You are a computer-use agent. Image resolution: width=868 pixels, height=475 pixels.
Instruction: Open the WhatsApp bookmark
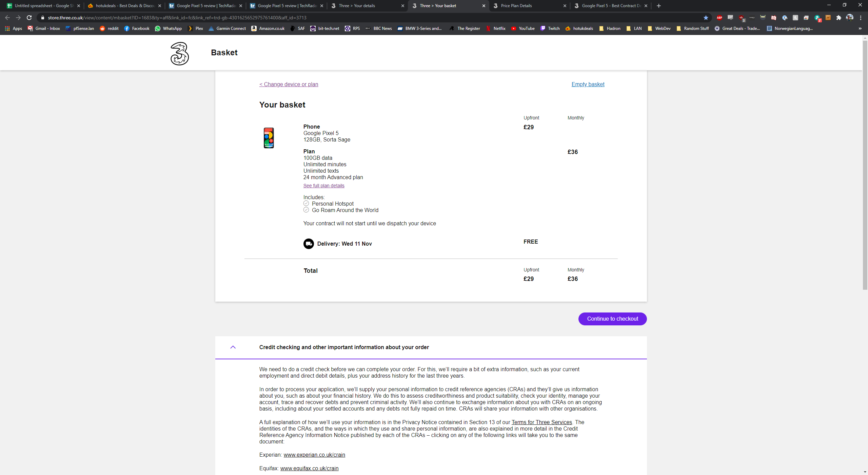pos(169,28)
